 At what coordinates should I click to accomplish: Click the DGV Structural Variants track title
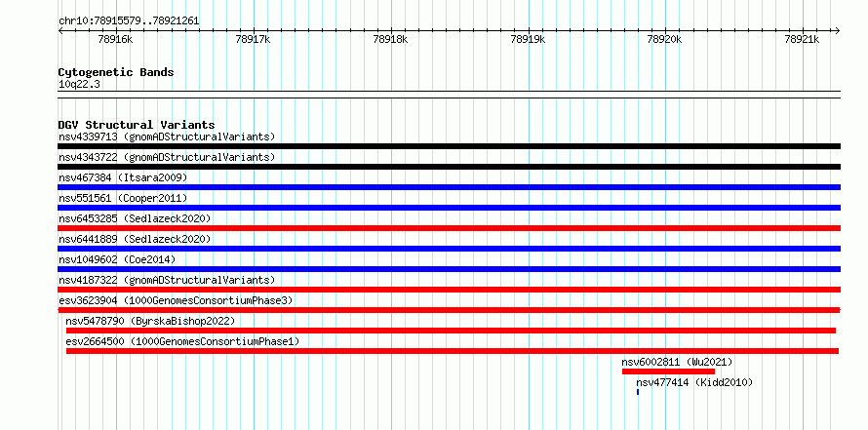pyautogui.click(x=137, y=125)
